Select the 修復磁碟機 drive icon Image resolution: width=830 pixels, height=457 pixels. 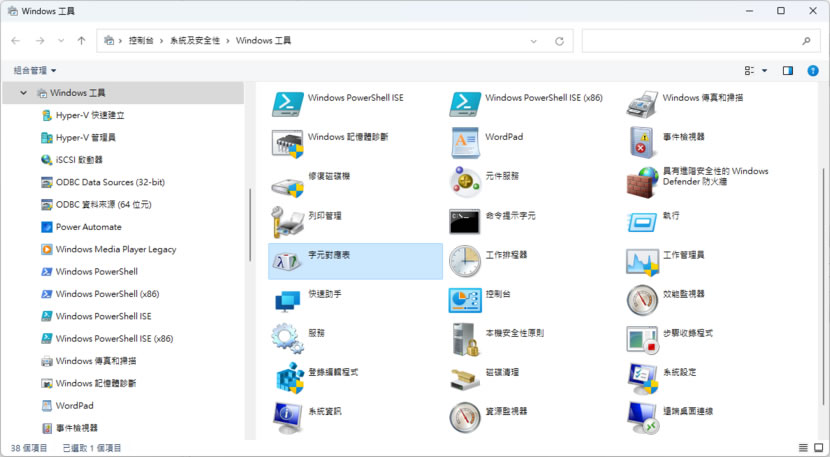(x=287, y=187)
